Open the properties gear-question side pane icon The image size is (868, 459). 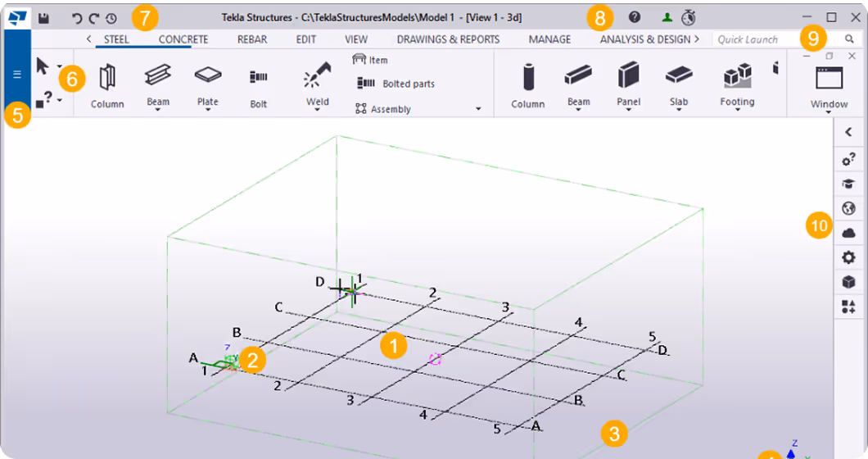tap(848, 159)
